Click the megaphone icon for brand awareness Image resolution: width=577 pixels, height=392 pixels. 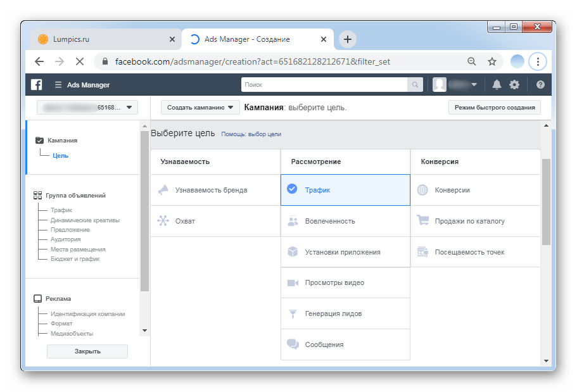coord(163,190)
